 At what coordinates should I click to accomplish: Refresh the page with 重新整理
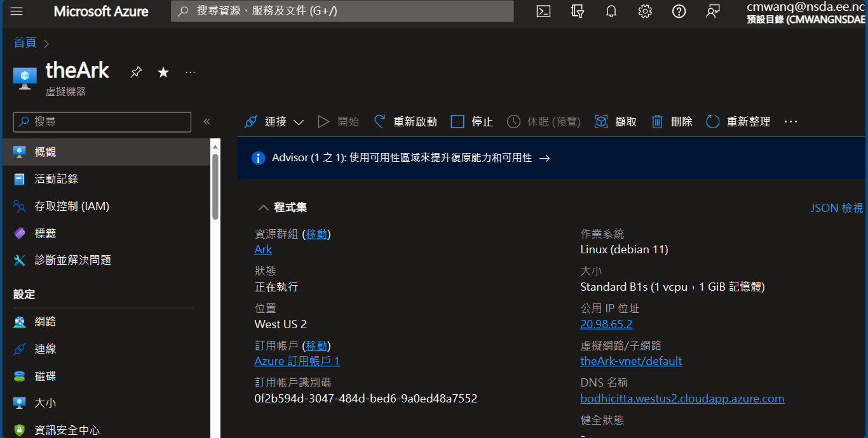(738, 122)
